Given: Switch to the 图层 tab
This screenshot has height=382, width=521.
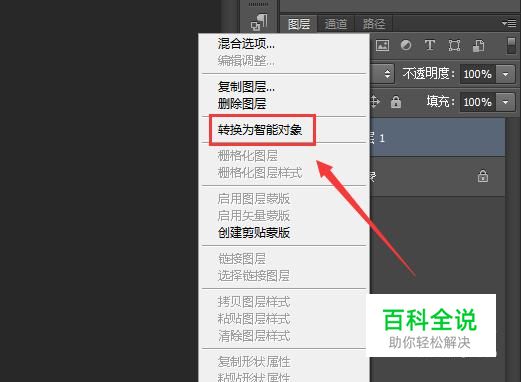Looking at the screenshot, I should tap(299, 24).
